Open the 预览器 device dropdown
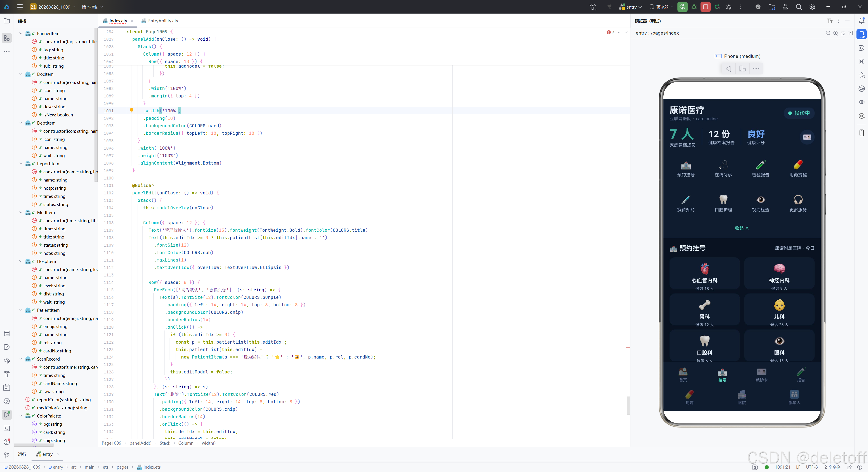868x472 pixels. click(661, 7)
